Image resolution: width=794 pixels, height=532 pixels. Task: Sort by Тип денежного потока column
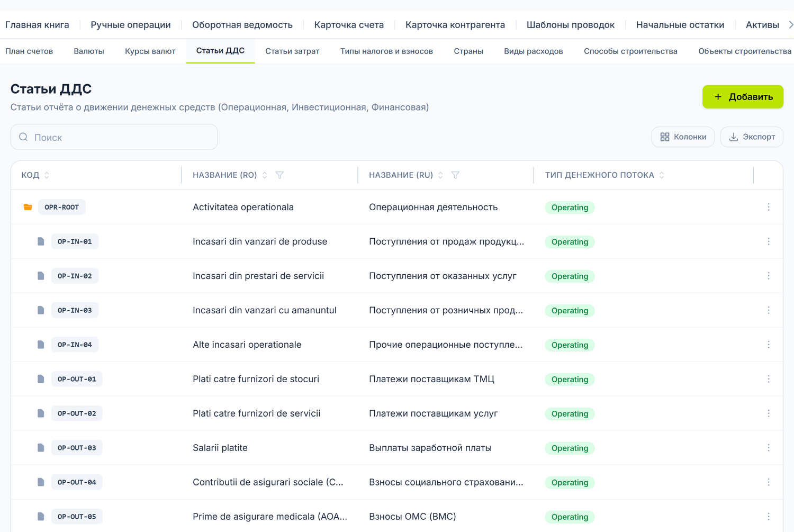coord(662,175)
